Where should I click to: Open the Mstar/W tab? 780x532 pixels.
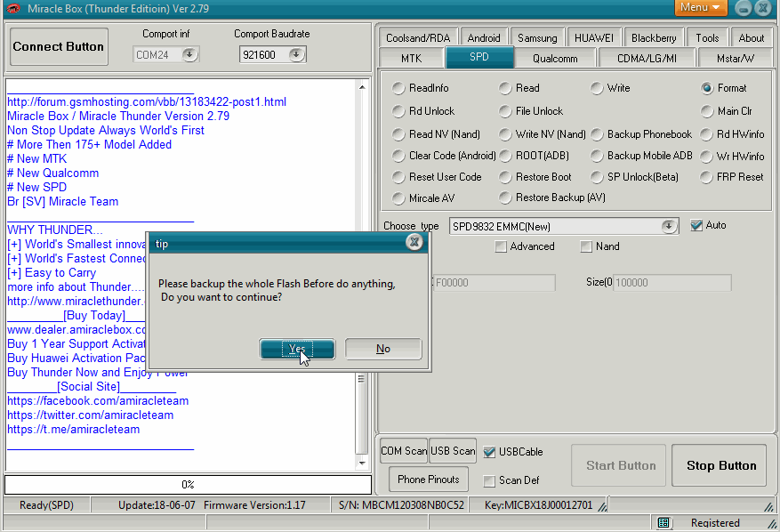tap(736, 58)
